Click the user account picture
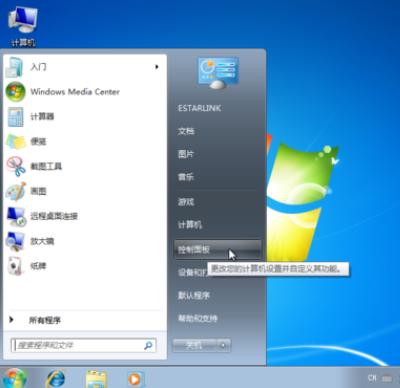400x388 pixels. pos(218,73)
